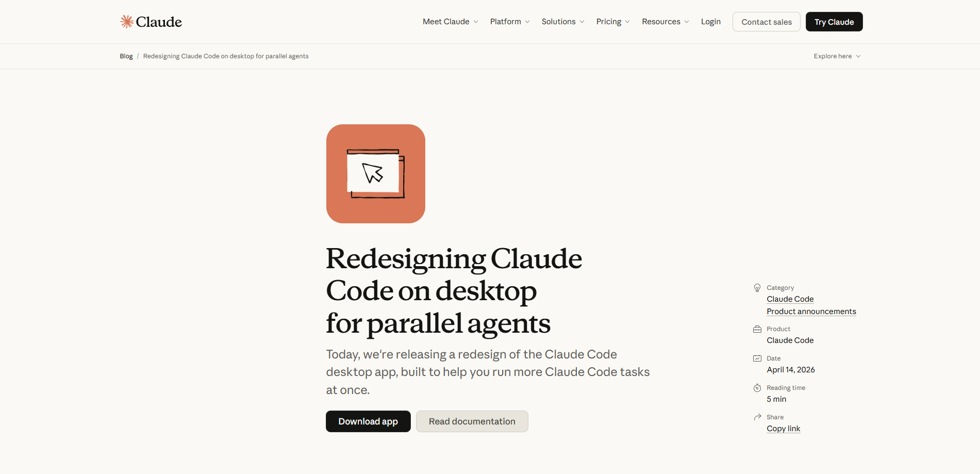Click the 5 min reading time text
980x474 pixels.
776,399
